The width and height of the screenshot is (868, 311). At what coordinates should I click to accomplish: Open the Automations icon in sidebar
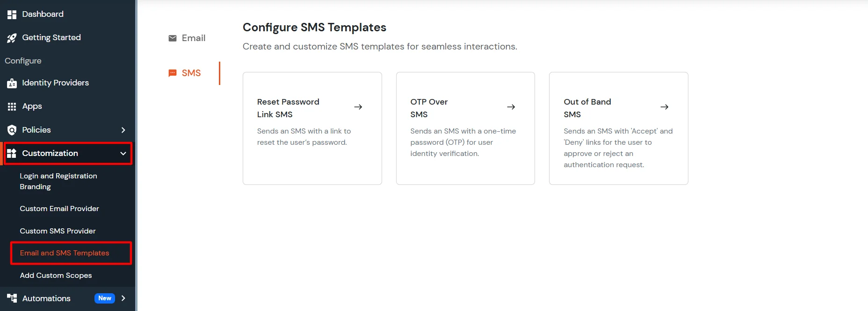tap(12, 298)
